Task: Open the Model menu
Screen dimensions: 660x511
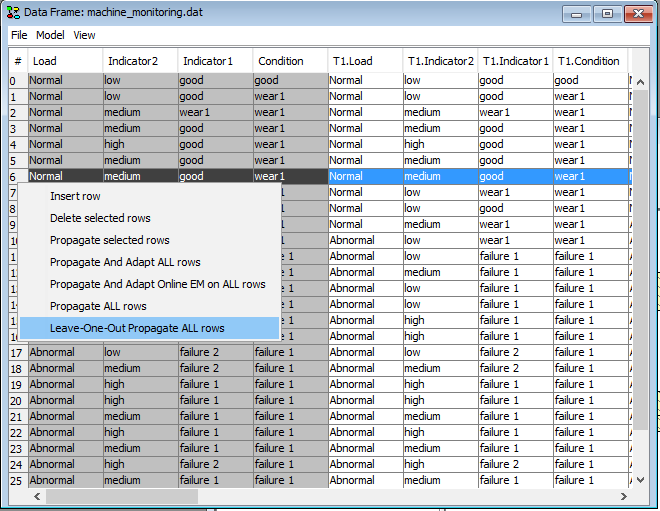Action: 50,35
